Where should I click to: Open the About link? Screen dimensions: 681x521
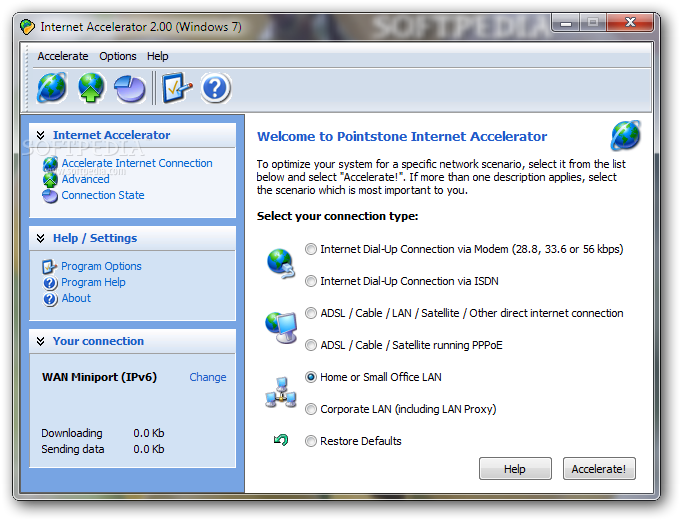click(76, 298)
